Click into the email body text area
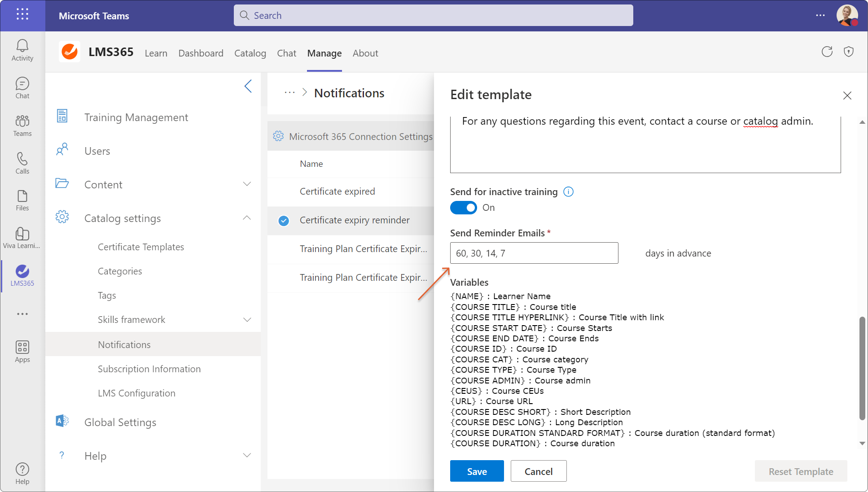 [645, 144]
